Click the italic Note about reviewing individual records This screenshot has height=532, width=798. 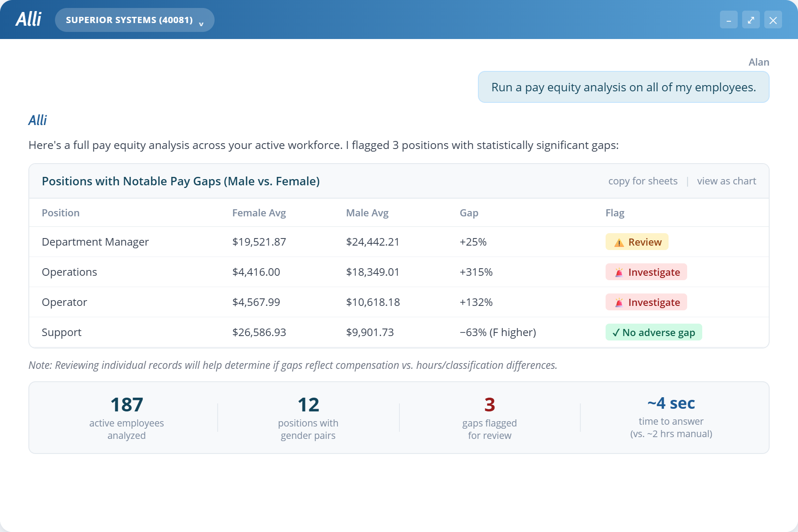293,365
